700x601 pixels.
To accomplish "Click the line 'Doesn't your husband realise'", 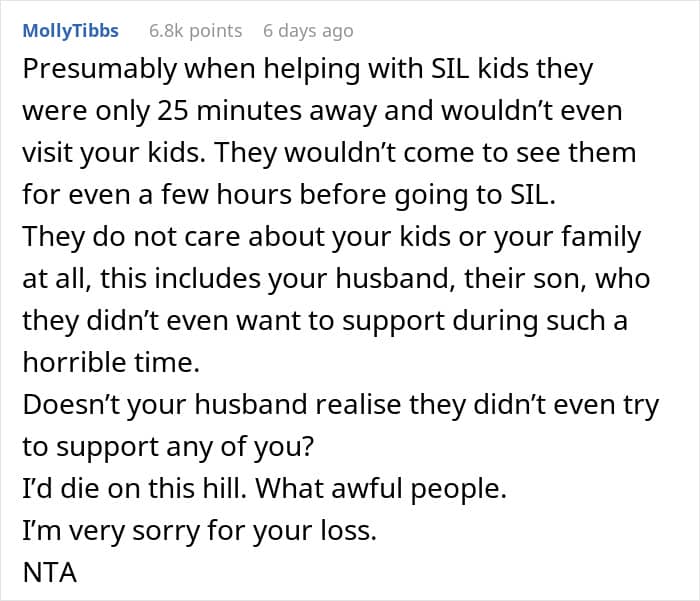I will (341, 405).
